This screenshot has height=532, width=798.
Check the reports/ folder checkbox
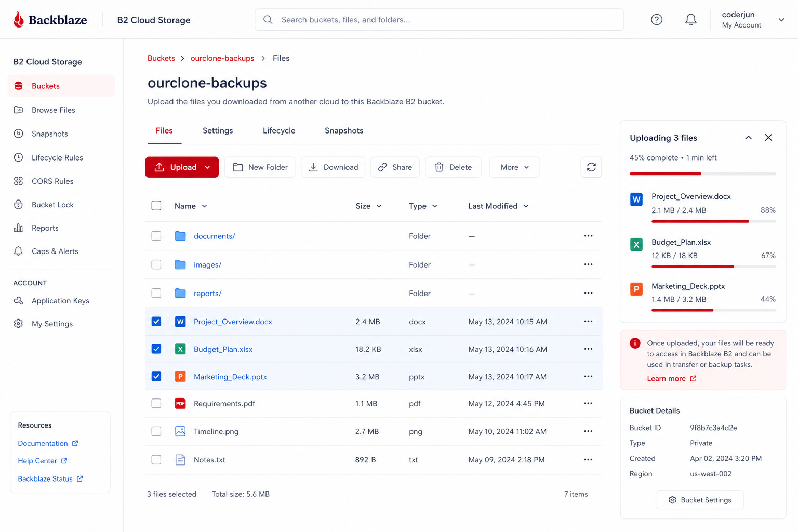[156, 293]
